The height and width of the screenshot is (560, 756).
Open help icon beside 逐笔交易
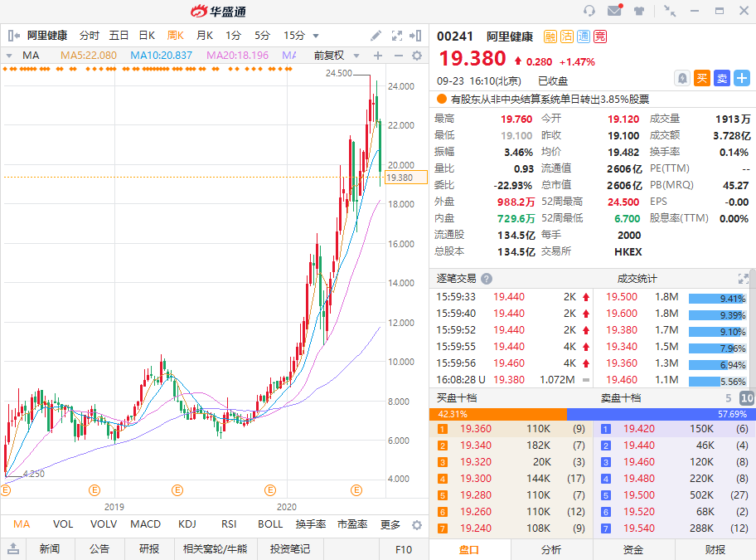tap(487, 279)
